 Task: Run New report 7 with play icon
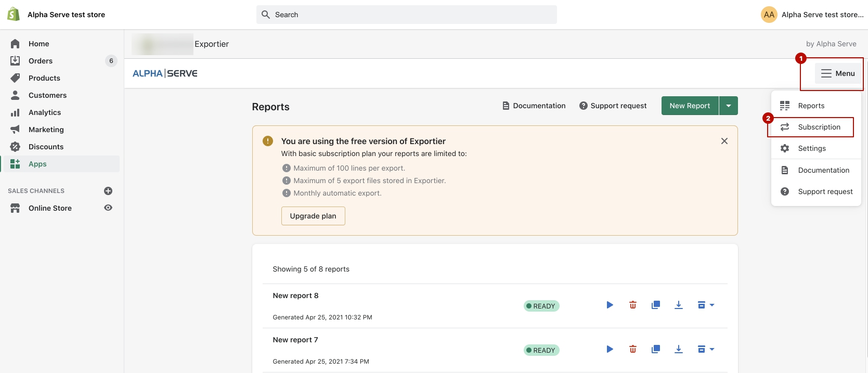click(x=610, y=349)
